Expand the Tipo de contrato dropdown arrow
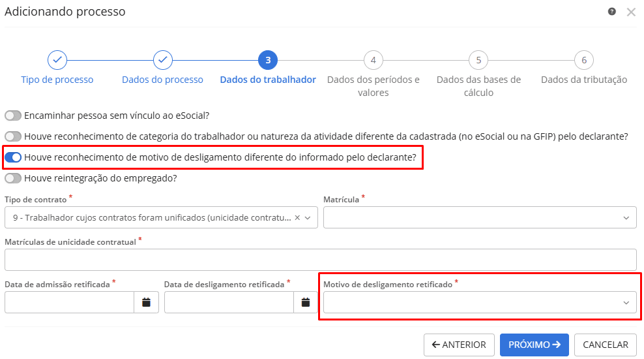The height and width of the screenshot is (359, 644). tap(308, 217)
